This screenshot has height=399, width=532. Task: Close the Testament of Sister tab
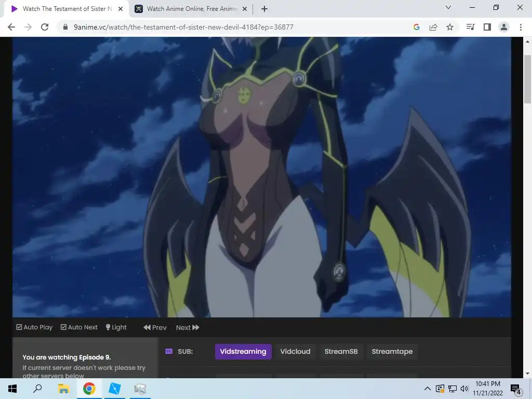point(121,9)
